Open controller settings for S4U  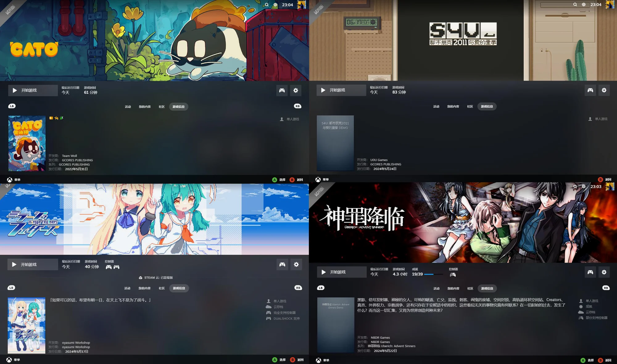click(x=590, y=90)
